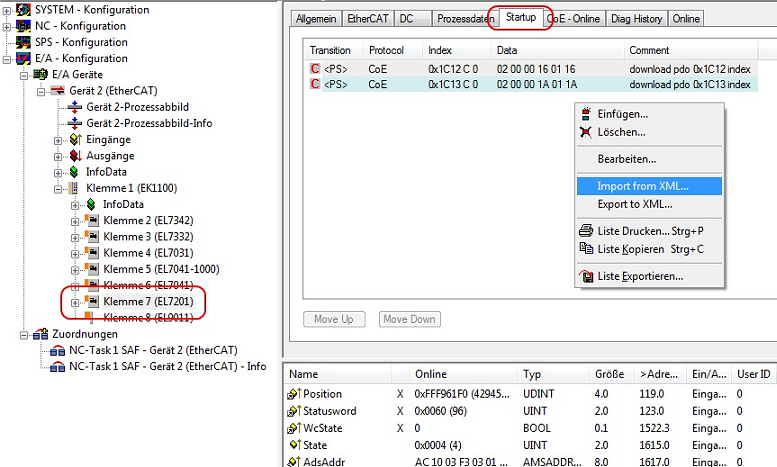Click the Gerät 2 (EtherCAT) device icon
Screen dimensions: 777x467
(x=57, y=91)
